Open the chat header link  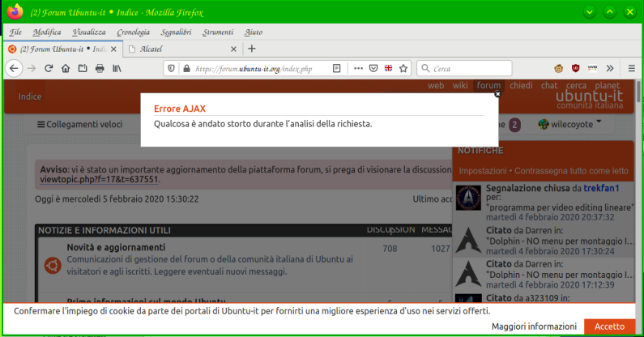click(549, 86)
